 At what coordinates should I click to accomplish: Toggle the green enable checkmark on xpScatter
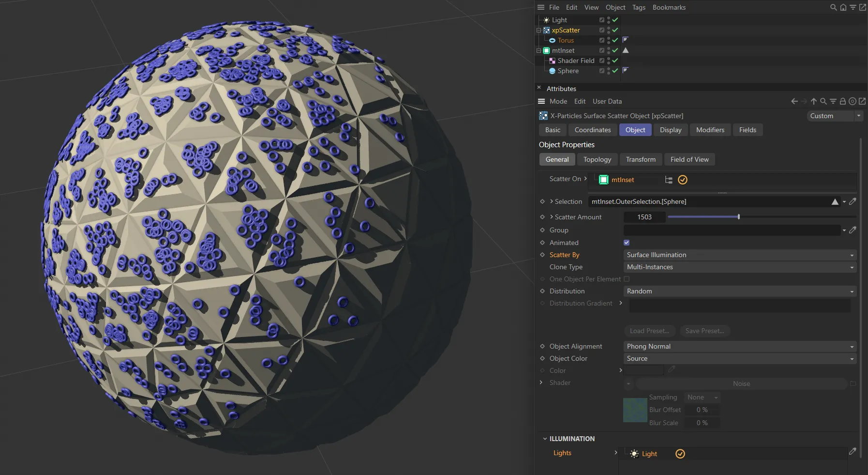[615, 30]
